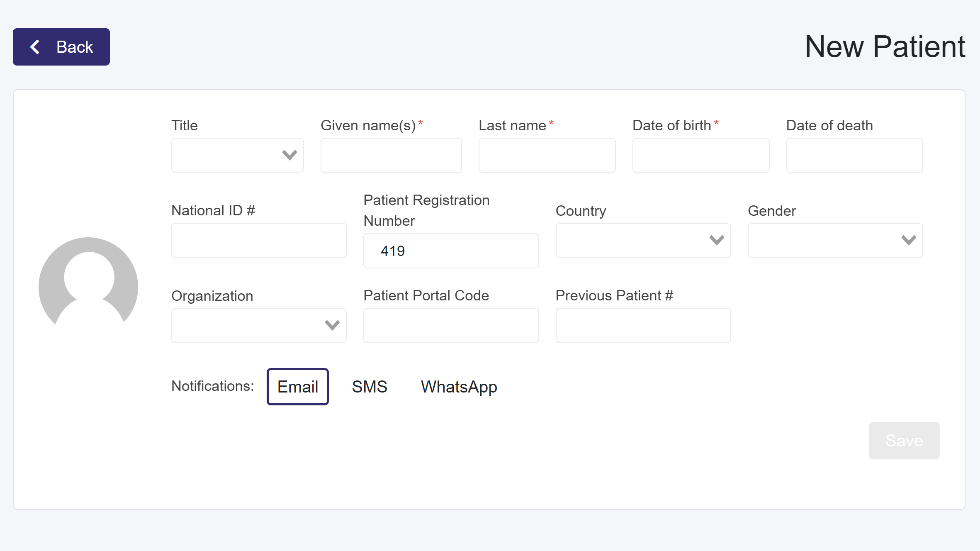Open the Title dropdown
The image size is (980, 551).
coord(237,155)
